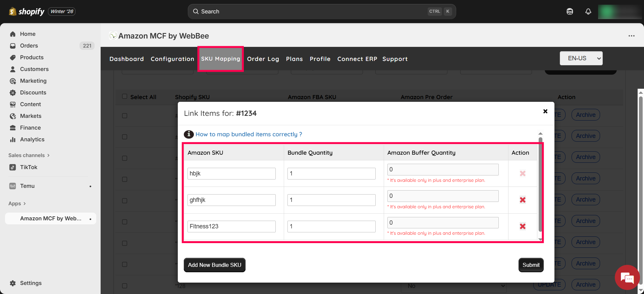Open the notifications bell
The image size is (644, 294).
[x=588, y=11]
